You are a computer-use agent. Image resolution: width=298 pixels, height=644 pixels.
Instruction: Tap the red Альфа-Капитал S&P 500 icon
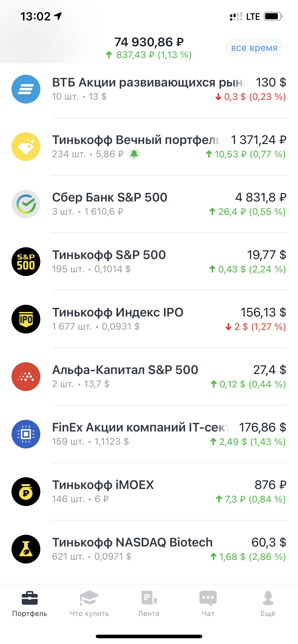coord(26,376)
